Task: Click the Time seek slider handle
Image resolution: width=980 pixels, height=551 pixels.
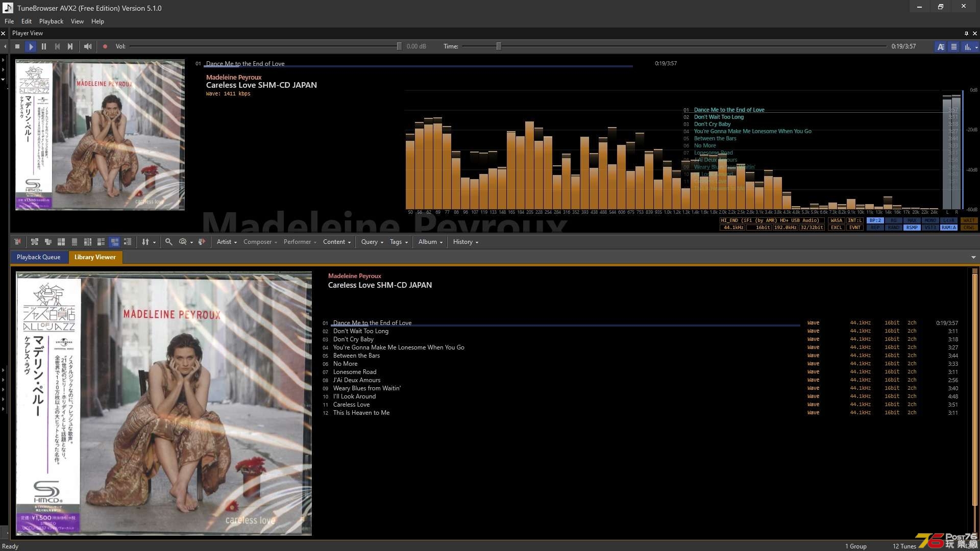Action: (499, 46)
